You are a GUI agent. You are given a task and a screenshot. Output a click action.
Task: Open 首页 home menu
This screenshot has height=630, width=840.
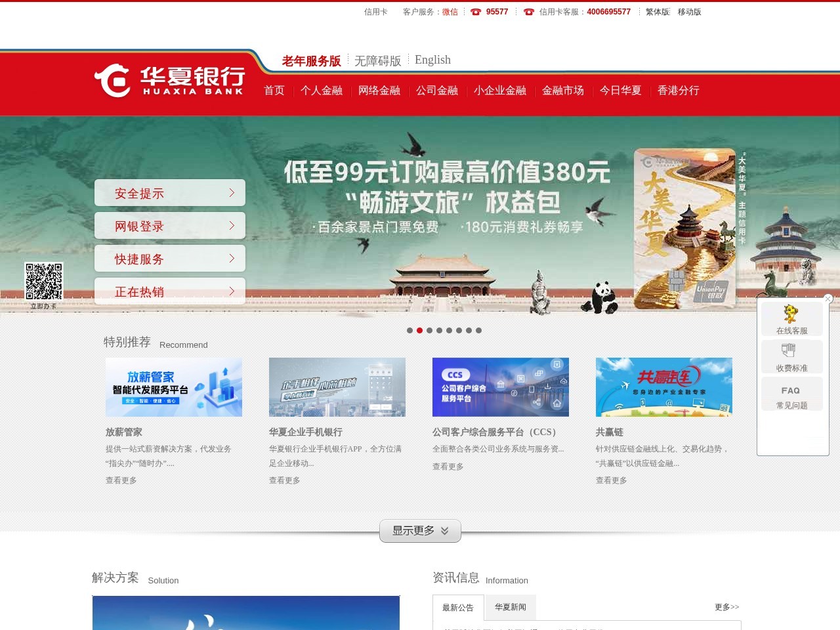point(274,91)
